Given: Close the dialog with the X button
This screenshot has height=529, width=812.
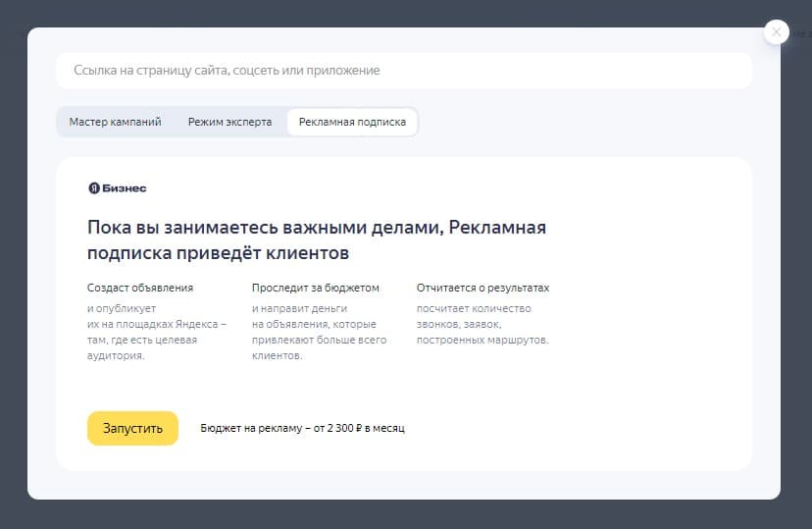Looking at the screenshot, I should [776, 32].
